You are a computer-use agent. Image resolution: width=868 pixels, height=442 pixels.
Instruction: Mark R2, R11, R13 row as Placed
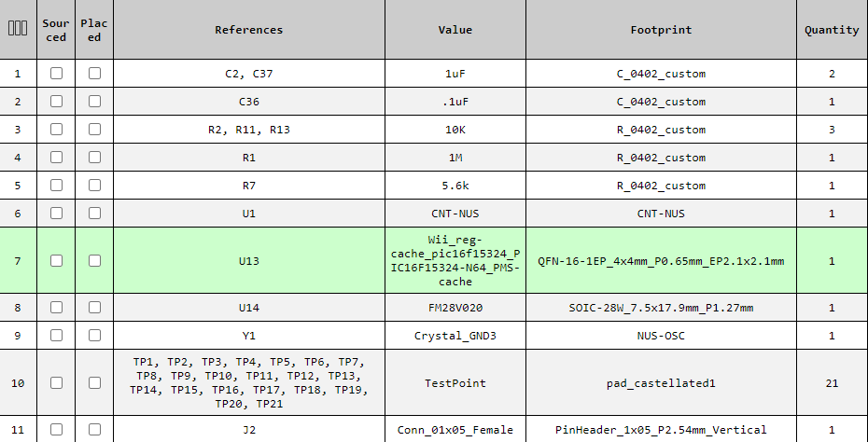click(94, 130)
